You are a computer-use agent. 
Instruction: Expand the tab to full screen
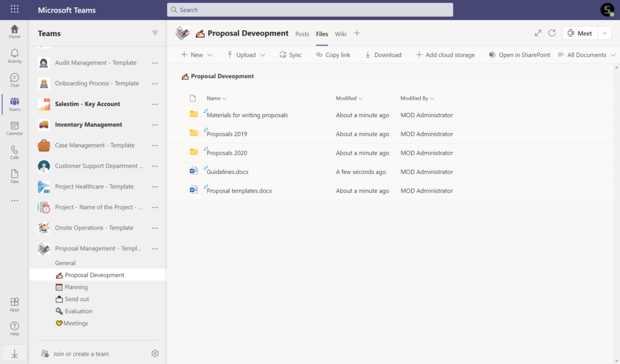tap(538, 33)
